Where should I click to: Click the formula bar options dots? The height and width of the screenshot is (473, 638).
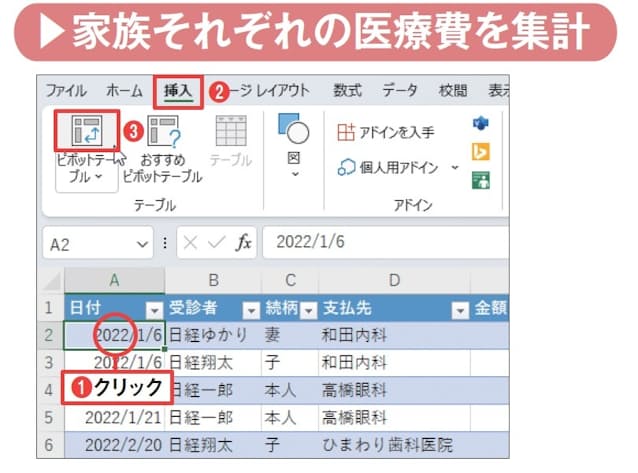click(x=164, y=243)
